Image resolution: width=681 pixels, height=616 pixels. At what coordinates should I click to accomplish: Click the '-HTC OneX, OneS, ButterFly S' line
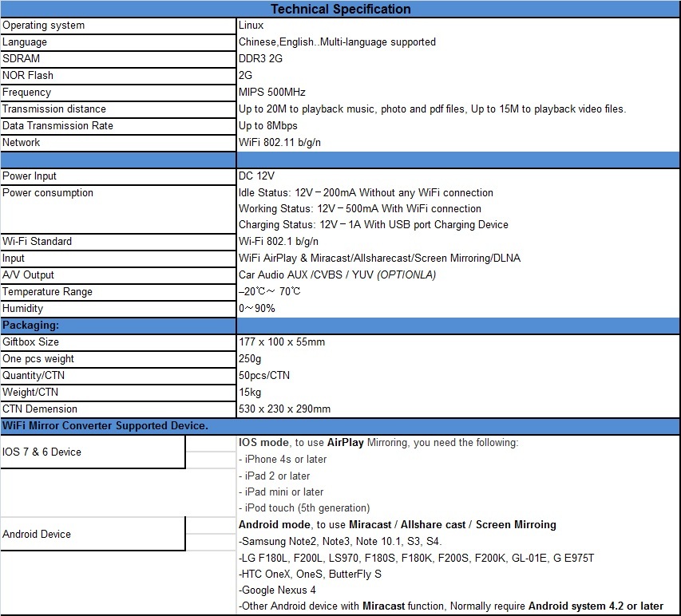[310, 575]
